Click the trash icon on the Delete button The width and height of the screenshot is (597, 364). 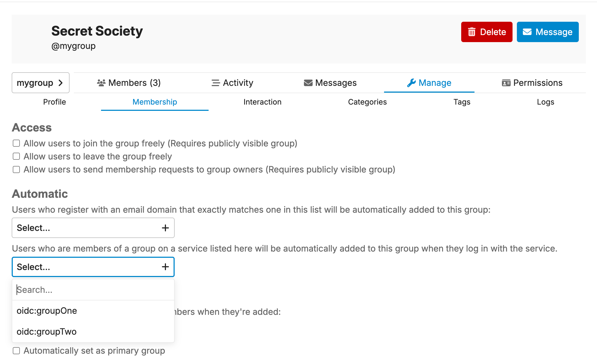(472, 32)
